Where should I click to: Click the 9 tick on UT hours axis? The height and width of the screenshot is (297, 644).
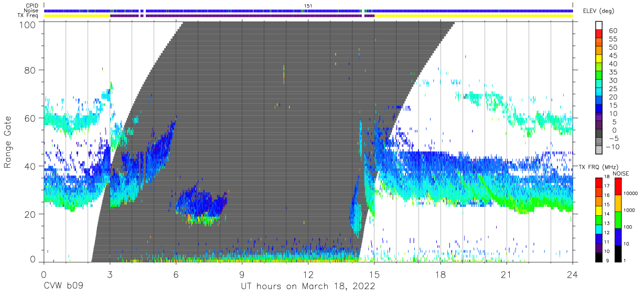tap(242, 274)
